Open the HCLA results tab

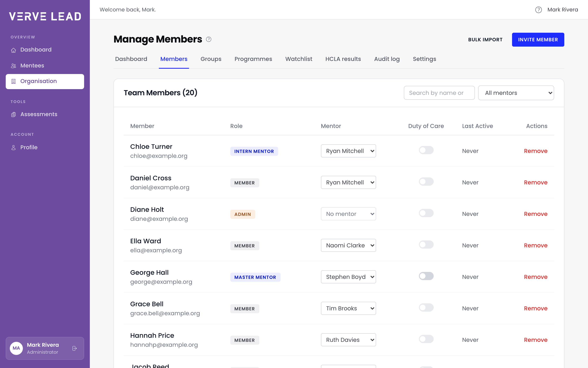[343, 59]
